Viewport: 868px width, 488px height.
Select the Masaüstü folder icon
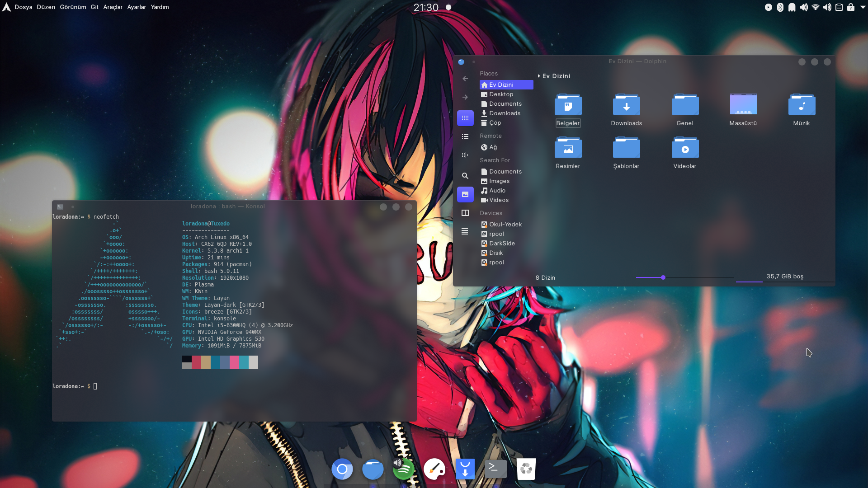[x=743, y=105]
